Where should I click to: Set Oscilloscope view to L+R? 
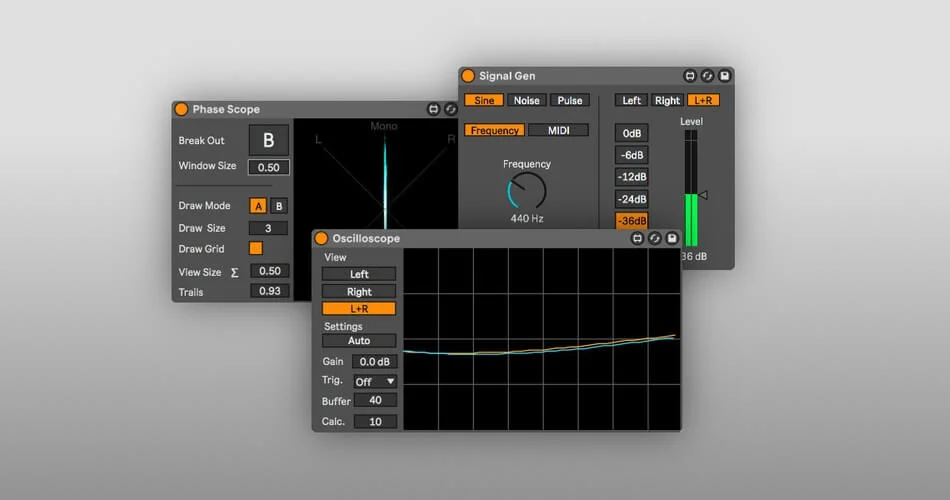[x=359, y=308]
